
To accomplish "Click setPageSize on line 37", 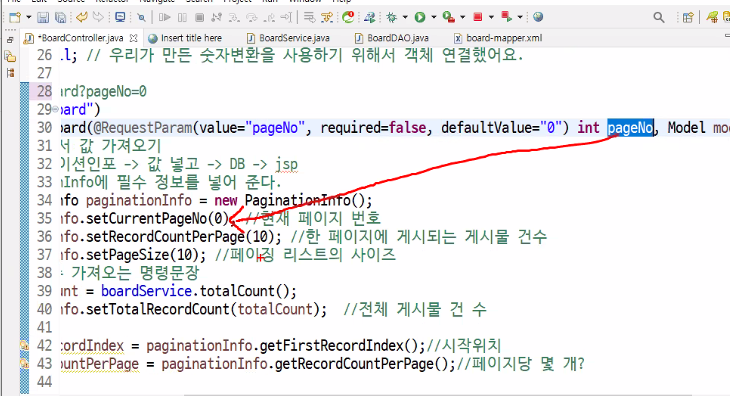I will pos(128,255).
